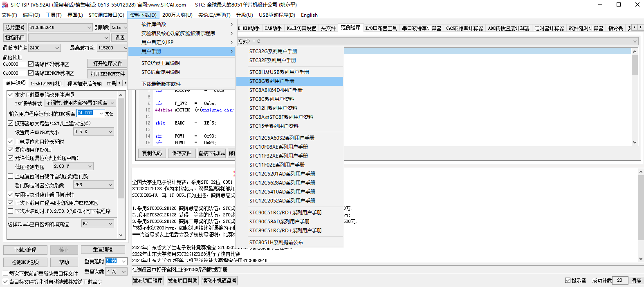
Task: Click the first 0x0000 start address field
Action: (x=15, y=64)
